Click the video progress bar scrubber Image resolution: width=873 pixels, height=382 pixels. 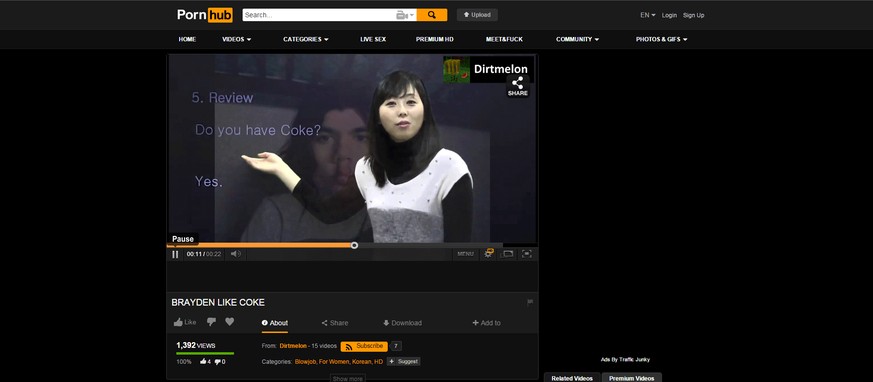(354, 245)
